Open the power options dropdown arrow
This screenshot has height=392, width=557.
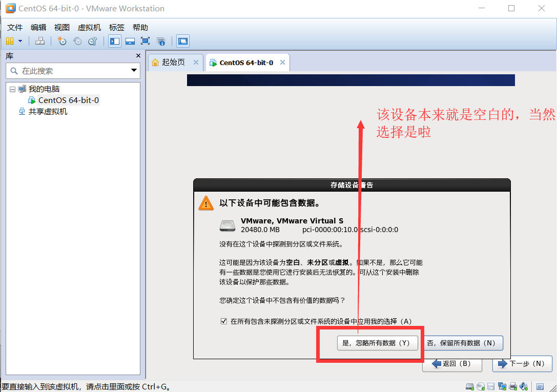tap(20, 41)
